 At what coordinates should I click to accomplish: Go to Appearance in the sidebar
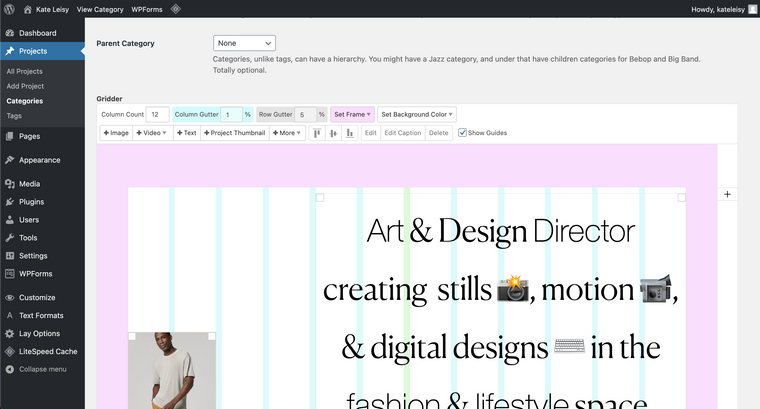pos(39,160)
